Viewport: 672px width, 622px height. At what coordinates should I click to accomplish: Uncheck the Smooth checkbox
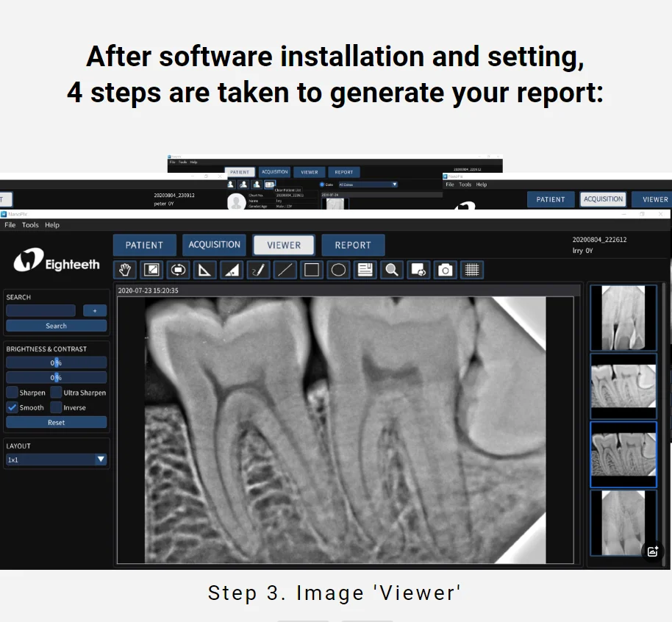pos(12,407)
